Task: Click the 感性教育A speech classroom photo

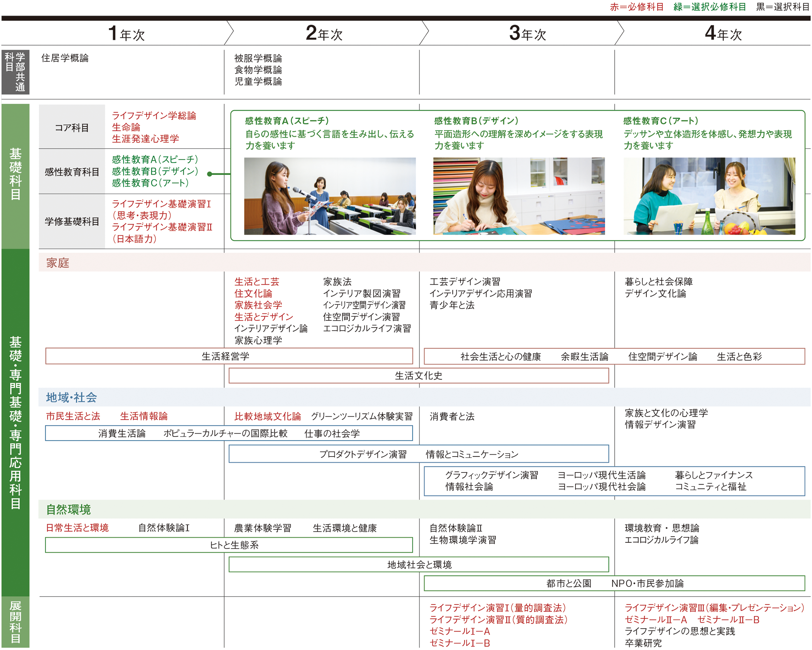Action: (330, 196)
